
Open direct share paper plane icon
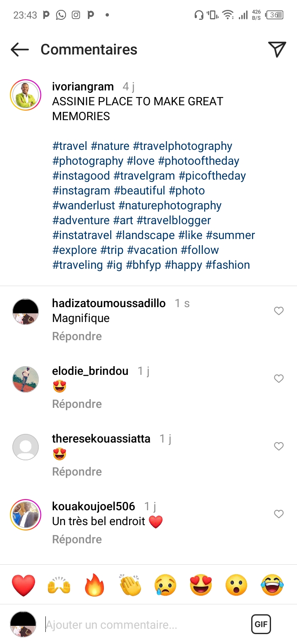point(277,50)
